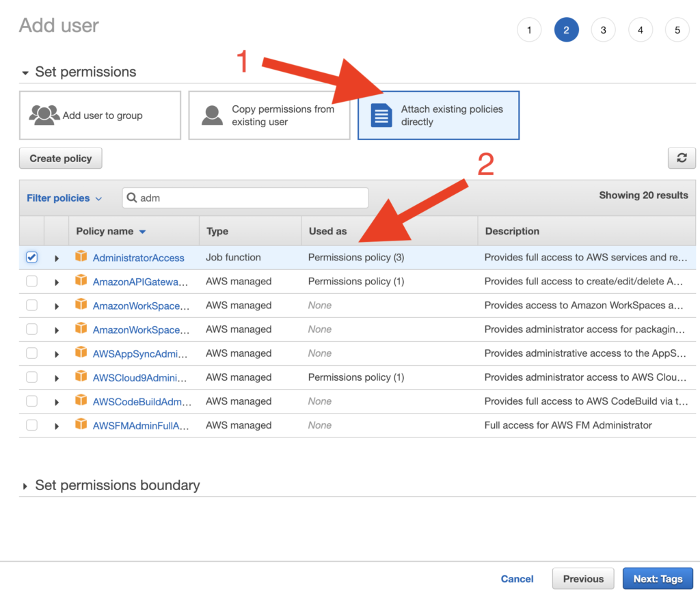Click the Attach existing policies document icon

click(x=381, y=116)
